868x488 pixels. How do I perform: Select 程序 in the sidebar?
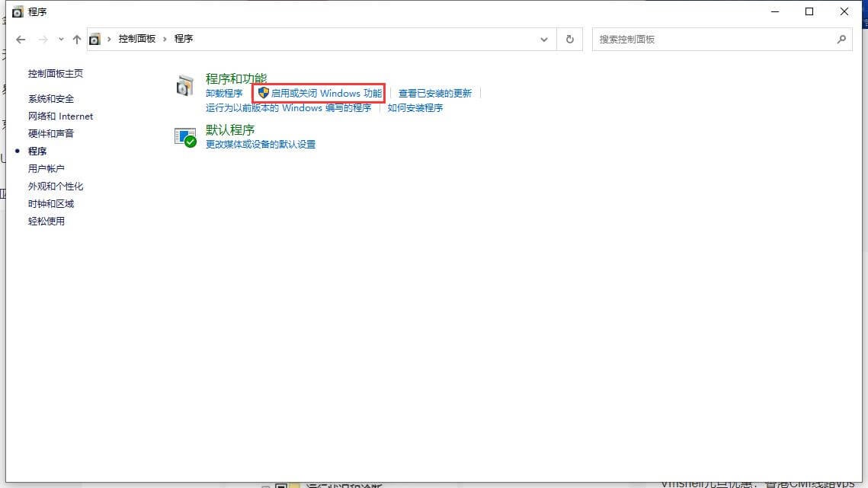tap(37, 151)
